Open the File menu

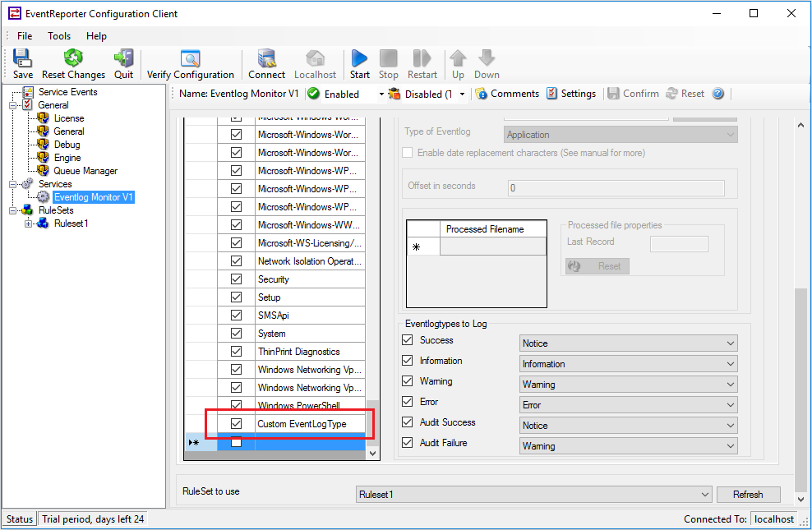coord(25,35)
